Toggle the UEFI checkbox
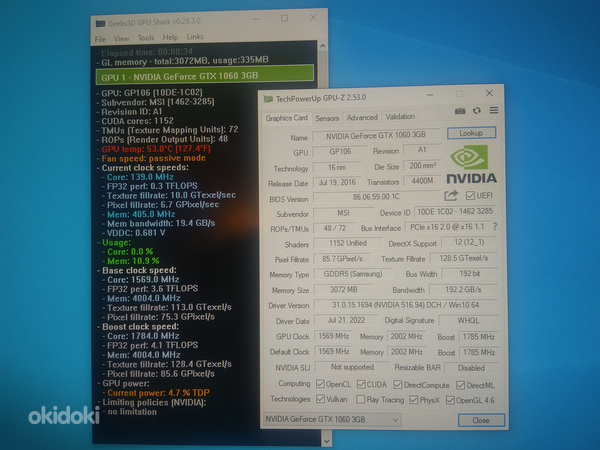The width and height of the screenshot is (600, 450). [x=470, y=196]
